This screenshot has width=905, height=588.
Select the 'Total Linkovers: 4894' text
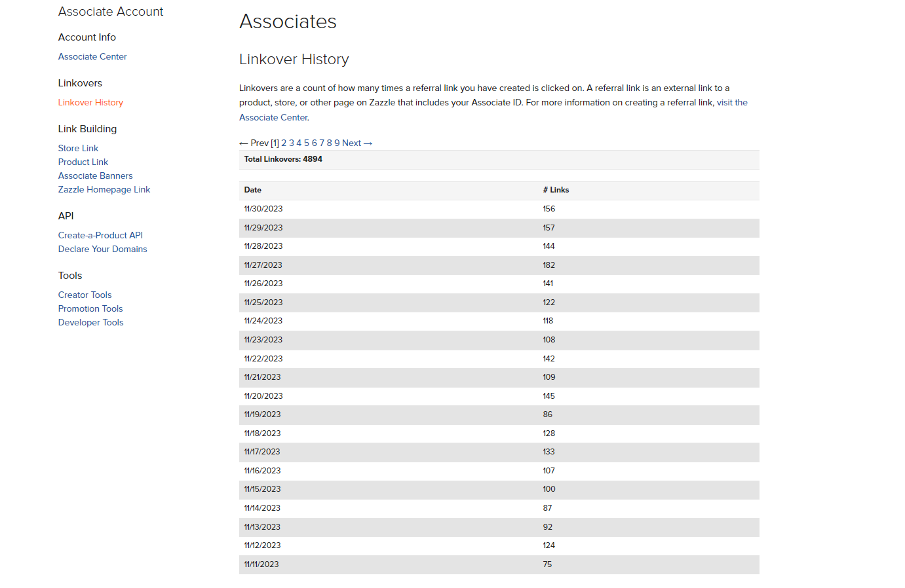click(283, 159)
